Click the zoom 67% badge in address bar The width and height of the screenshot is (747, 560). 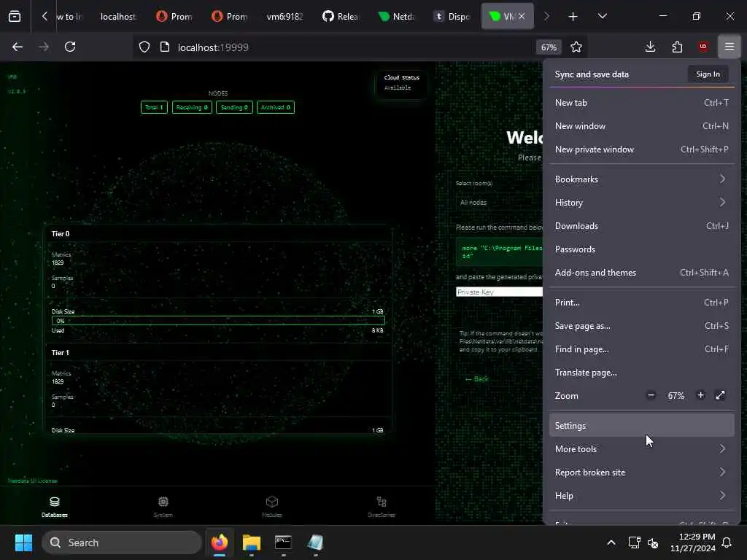[549, 47]
